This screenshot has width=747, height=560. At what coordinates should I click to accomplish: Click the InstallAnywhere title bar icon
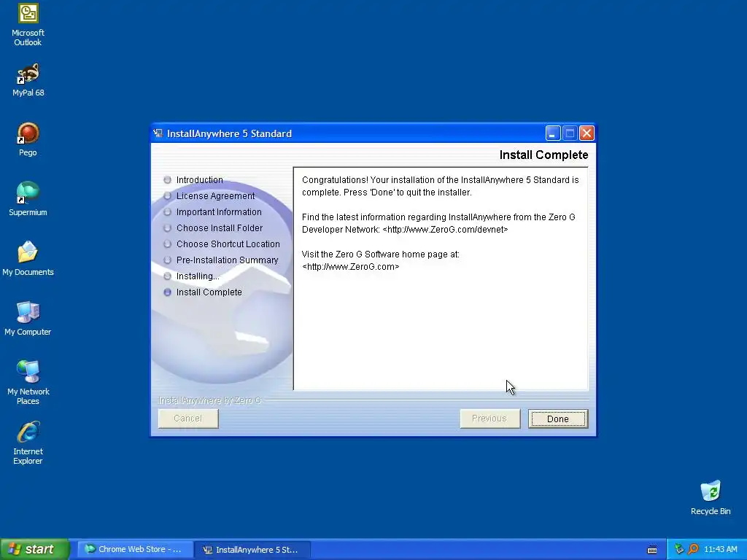(x=158, y=133)
